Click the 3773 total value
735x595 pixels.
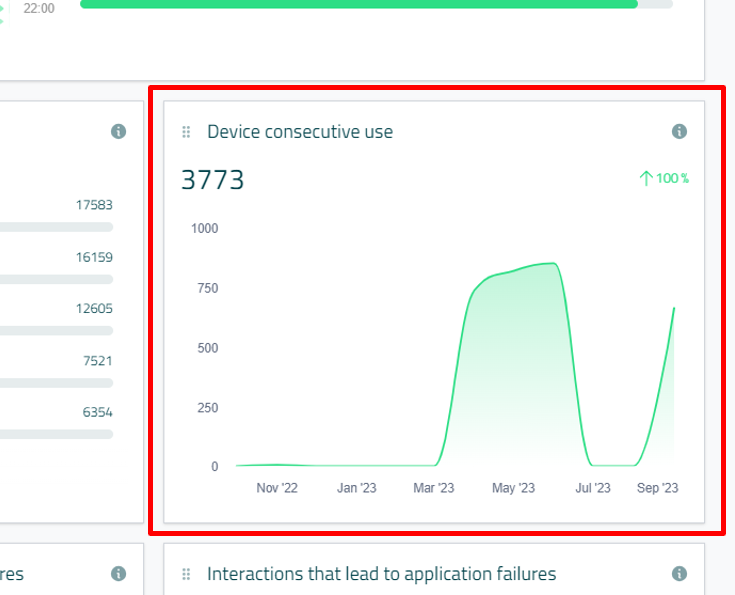tap(212, 180)
